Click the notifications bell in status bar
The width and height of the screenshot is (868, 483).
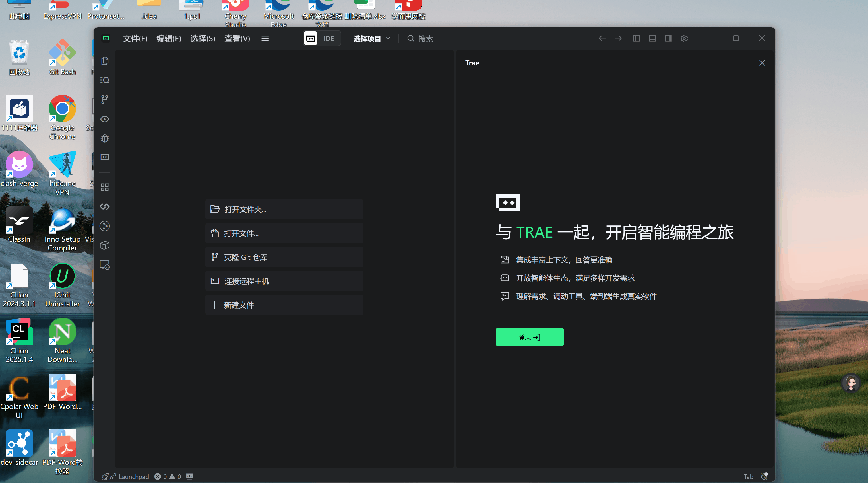point(764,476)
